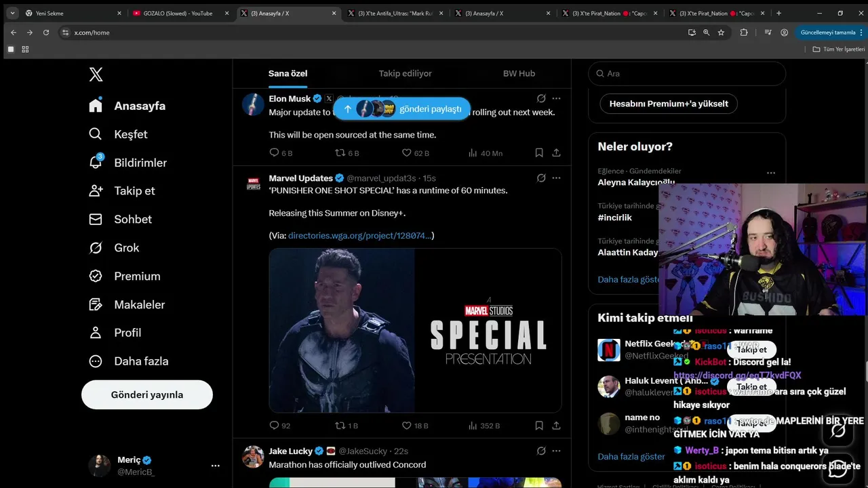This screenshot has height=488, width=868.
Task: Open directories.wga.org link
Action: pos(360,235)
